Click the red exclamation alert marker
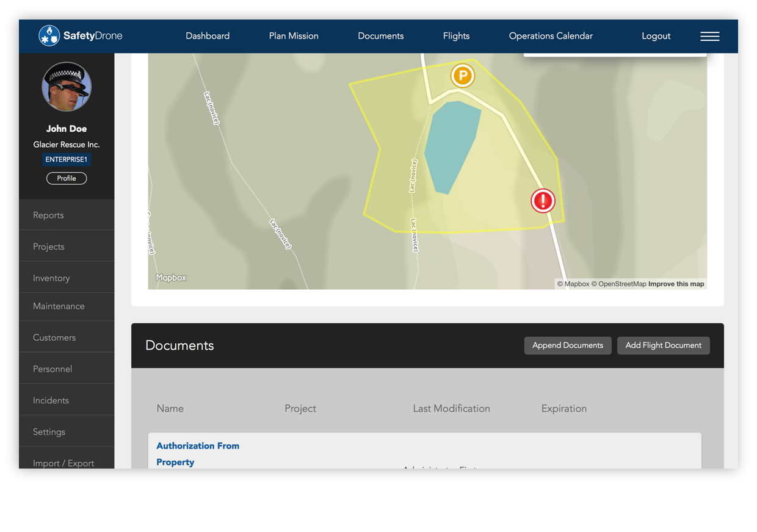This screenshot has height=532, width=757. click(x=542, y=201)
